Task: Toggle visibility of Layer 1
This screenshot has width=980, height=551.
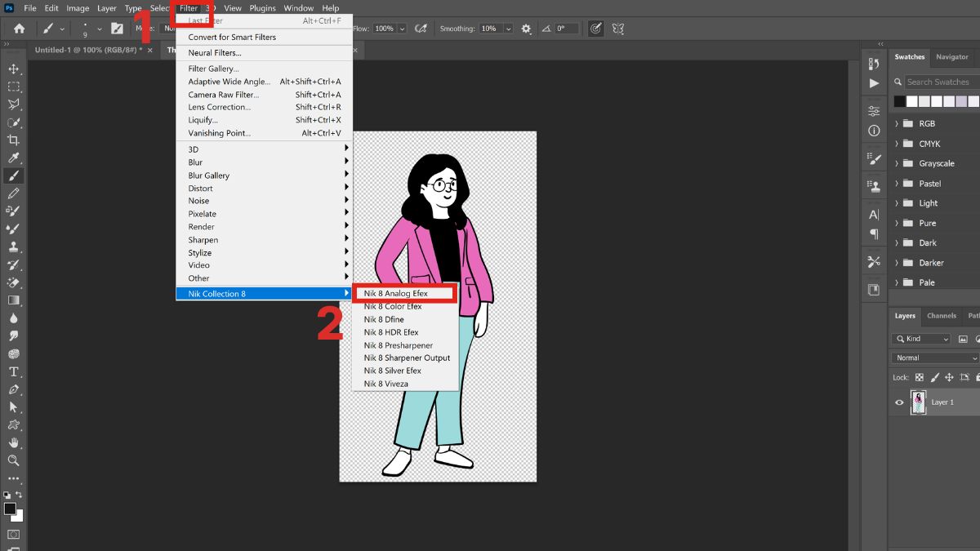Action: pyautogui.click(x=899, y=402)
